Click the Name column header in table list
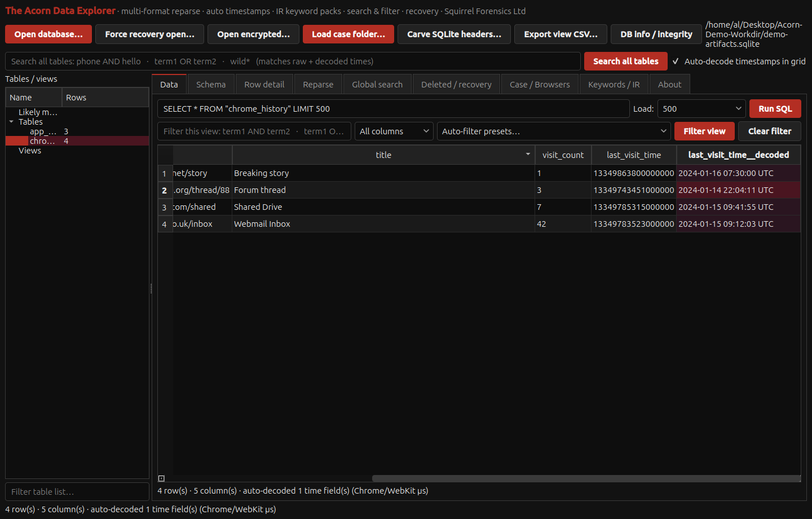 coord(34,97)
